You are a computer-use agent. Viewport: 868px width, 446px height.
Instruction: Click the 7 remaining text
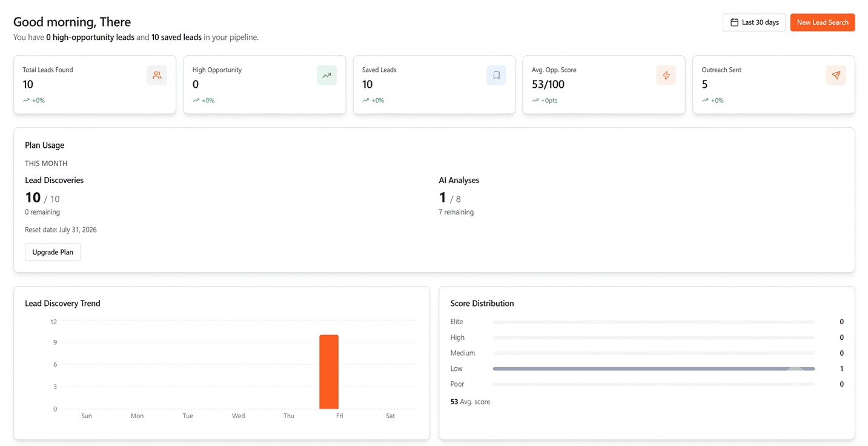pyautogui.click(x=456, y=212)
